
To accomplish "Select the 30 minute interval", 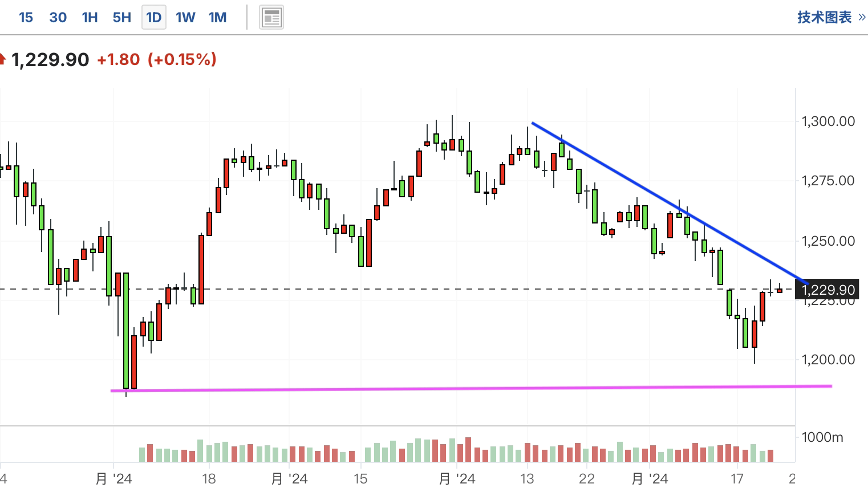I will 58,18.
